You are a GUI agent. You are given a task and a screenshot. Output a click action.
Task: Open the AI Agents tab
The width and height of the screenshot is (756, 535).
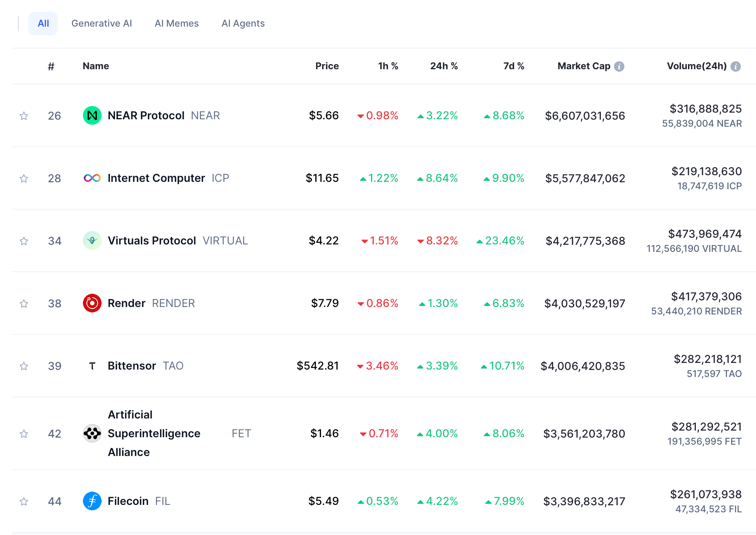click(243, 23)
